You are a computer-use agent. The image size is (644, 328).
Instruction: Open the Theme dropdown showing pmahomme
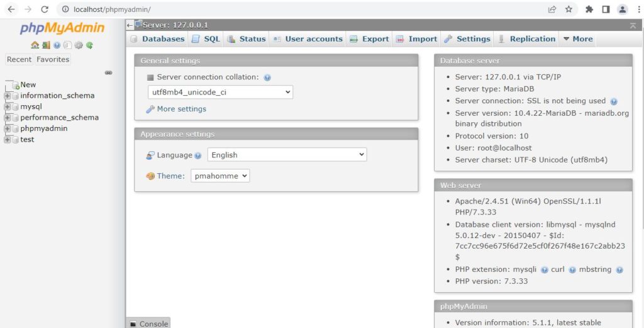220,176
